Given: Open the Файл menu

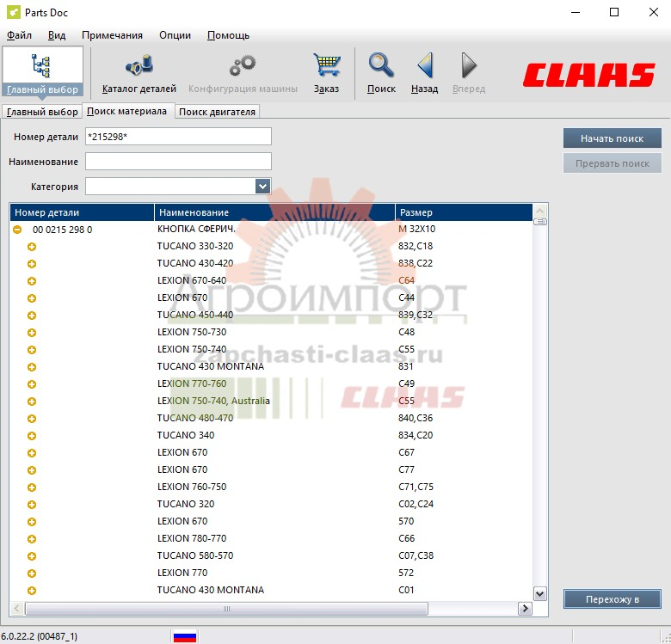Looking at the screenshot, I should (19, 35).
